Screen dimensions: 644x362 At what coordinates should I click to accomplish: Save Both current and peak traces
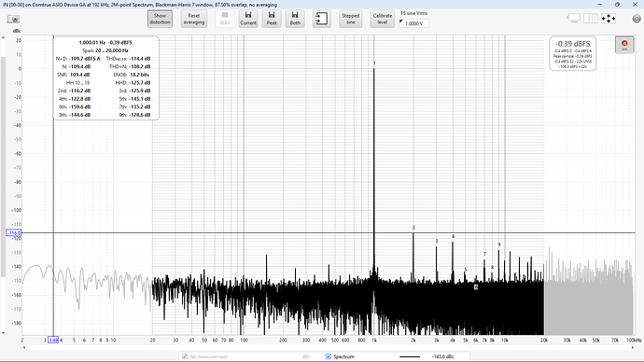295,19
